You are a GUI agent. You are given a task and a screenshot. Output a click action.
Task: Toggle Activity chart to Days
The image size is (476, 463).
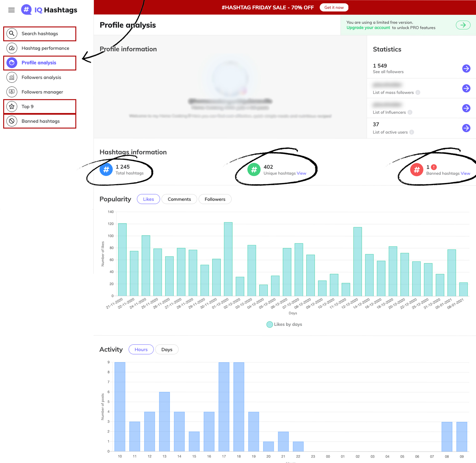[x=167, y=349]
